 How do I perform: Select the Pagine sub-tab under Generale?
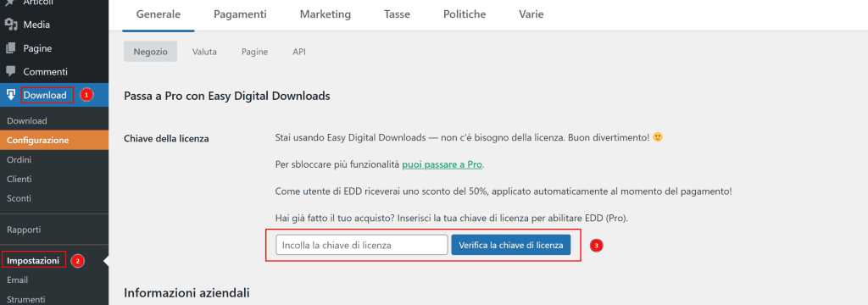coord(254,52)
